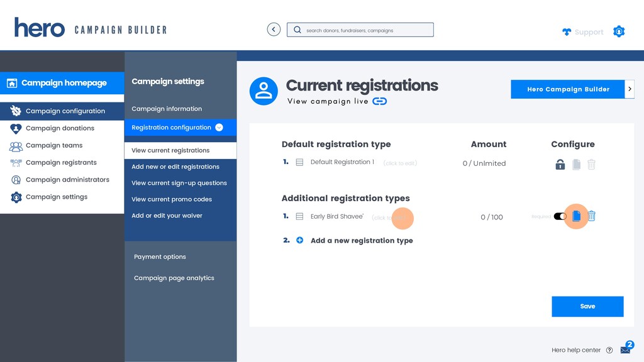Select View current registrations

click(x=180, y=151)
